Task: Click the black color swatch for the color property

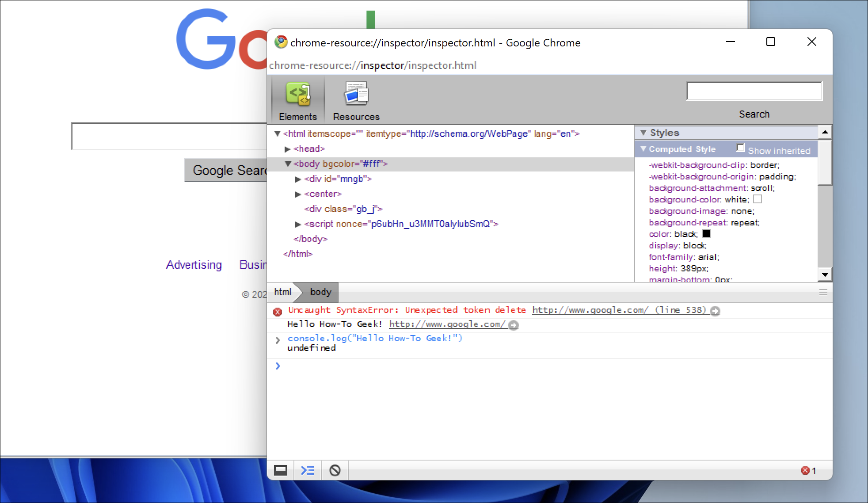Action: [x=707, y=234]
